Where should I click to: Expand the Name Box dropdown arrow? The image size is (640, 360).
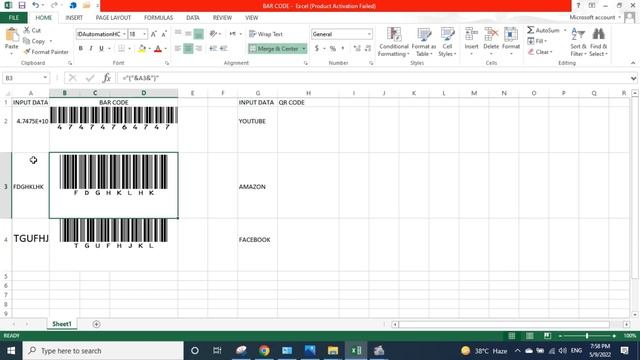pos(45,78)
